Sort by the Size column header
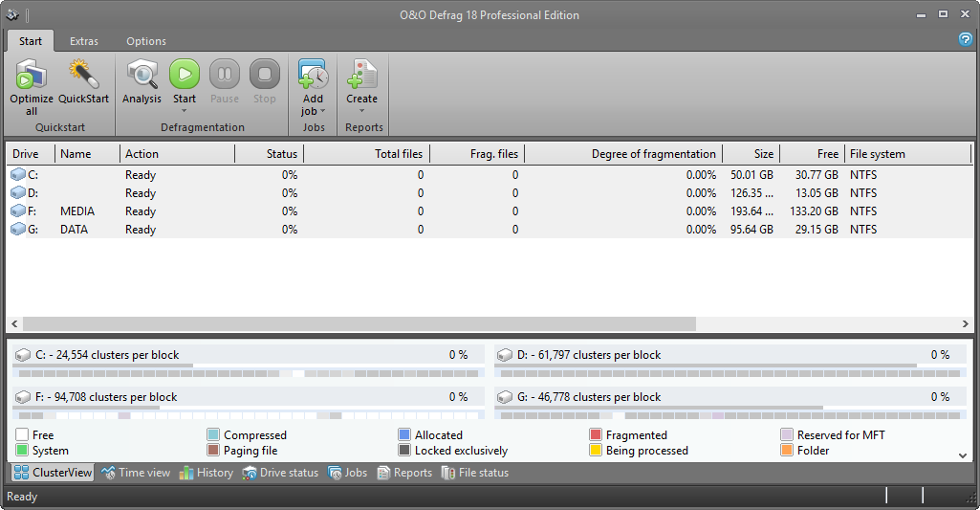The height and width of the screenshot is (510, 980). click(751, 153)
